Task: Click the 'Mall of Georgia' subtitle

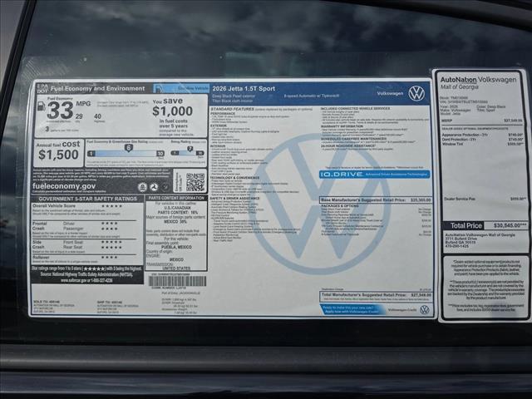Action: 459,86
